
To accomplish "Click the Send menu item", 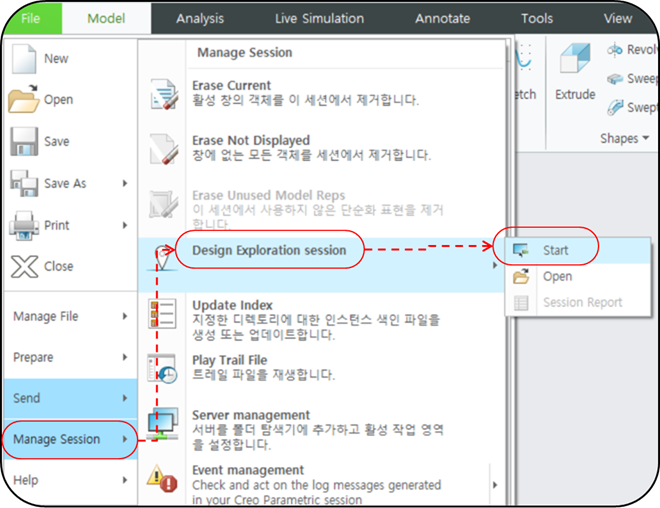I will (x=70, y=398).
